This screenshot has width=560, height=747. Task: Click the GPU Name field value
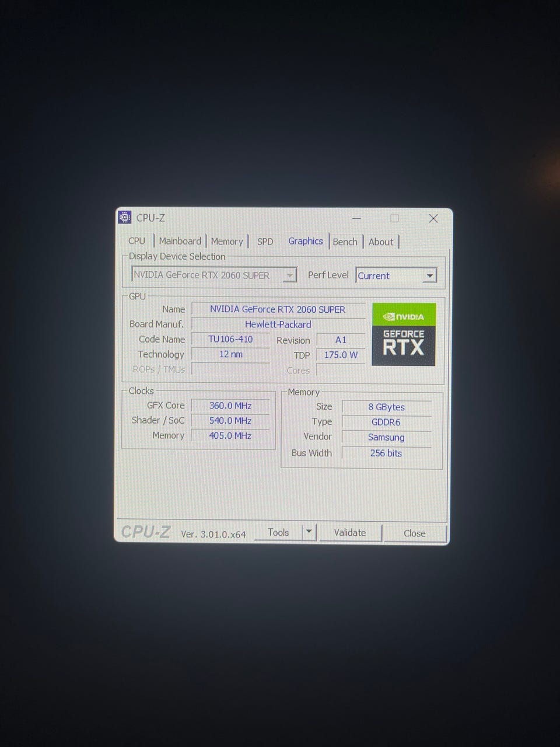(278, 309)
